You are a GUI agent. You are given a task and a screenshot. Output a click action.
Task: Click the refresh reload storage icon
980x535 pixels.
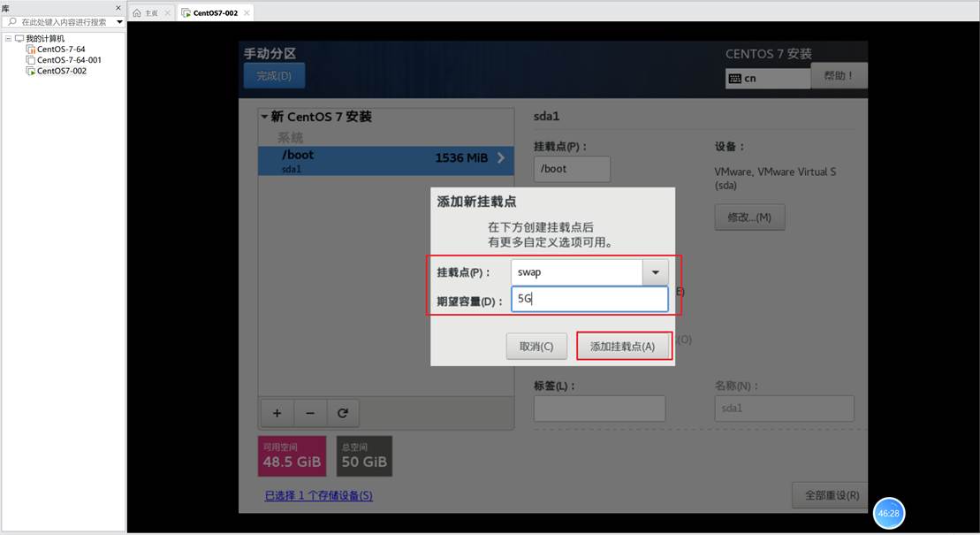pyautogui.click(x=343, y=413)
